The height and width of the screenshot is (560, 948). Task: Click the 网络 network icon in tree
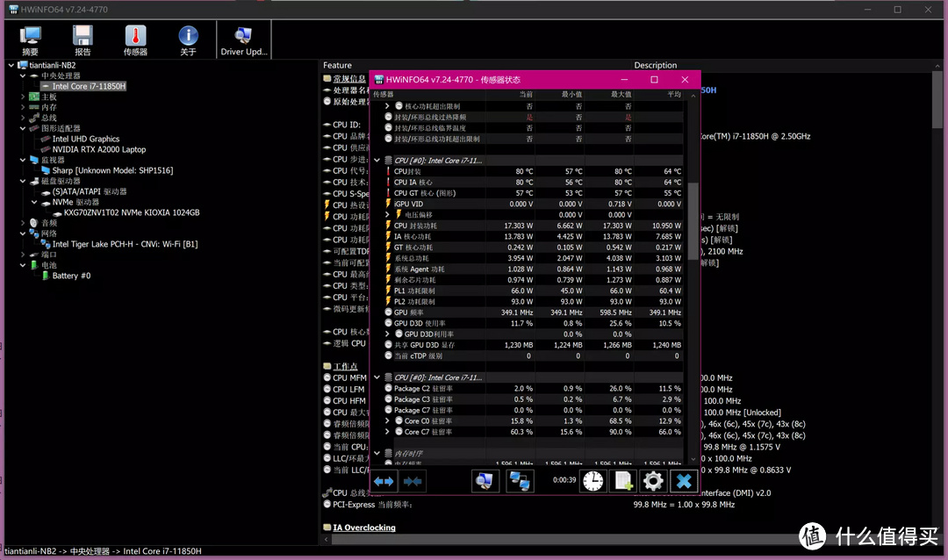(x=34, y=233)
